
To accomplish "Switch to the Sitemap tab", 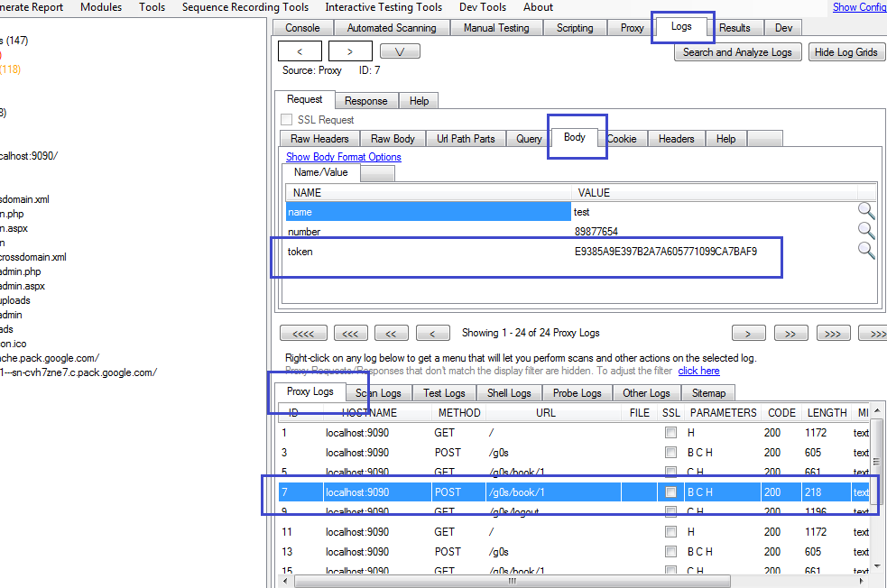I will 709,392.
